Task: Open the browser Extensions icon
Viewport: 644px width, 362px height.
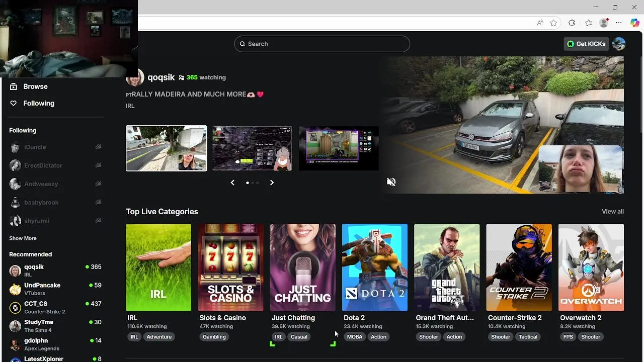Action: tap(572, 23)
